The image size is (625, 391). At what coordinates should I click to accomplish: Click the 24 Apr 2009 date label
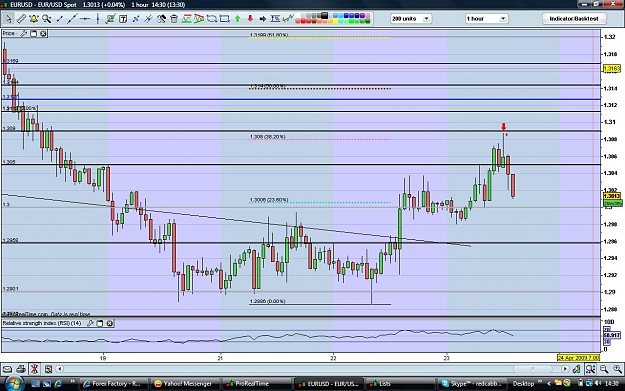[x=578, y=358]
